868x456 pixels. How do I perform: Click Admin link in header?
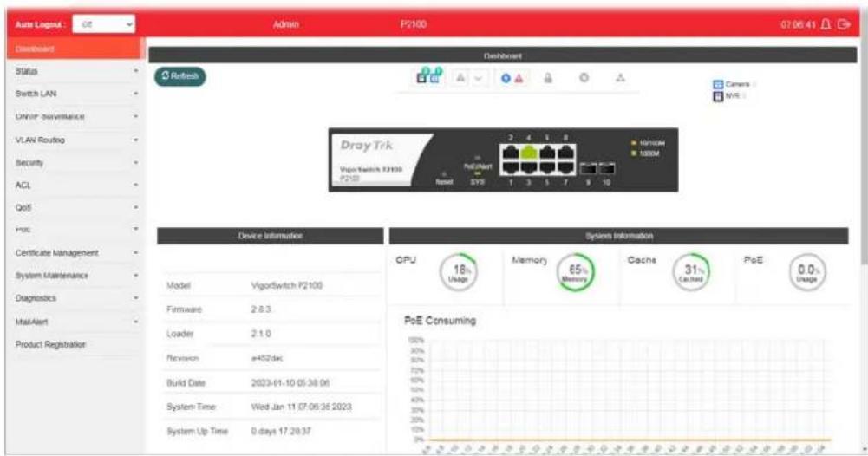coord(285,24)
